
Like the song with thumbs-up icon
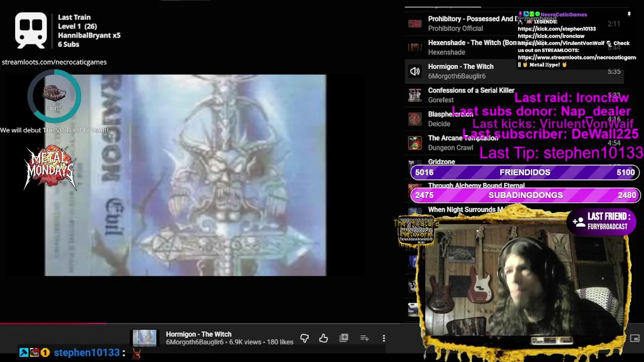(324, 338)
